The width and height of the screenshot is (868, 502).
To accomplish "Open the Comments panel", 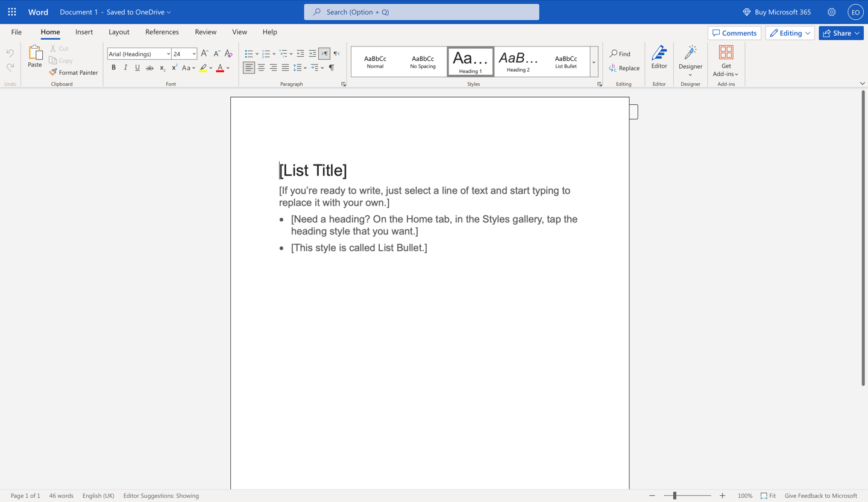I will 734,33.
